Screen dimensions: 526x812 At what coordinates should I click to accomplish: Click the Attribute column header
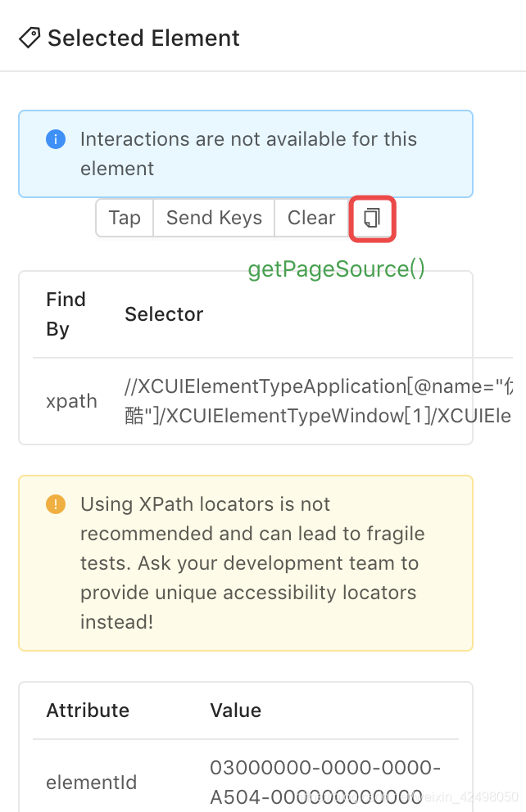point(88,710)
